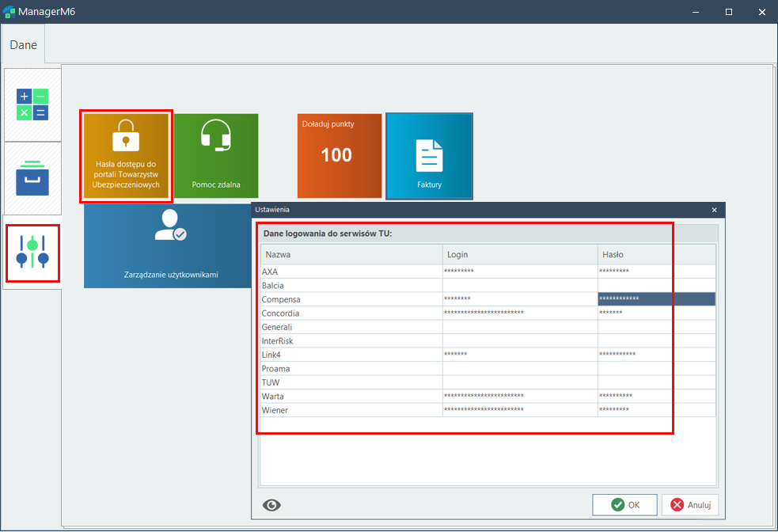Click the Link4 password field
This screenshot has width=778, height=532.
click(x=657, y=355)
